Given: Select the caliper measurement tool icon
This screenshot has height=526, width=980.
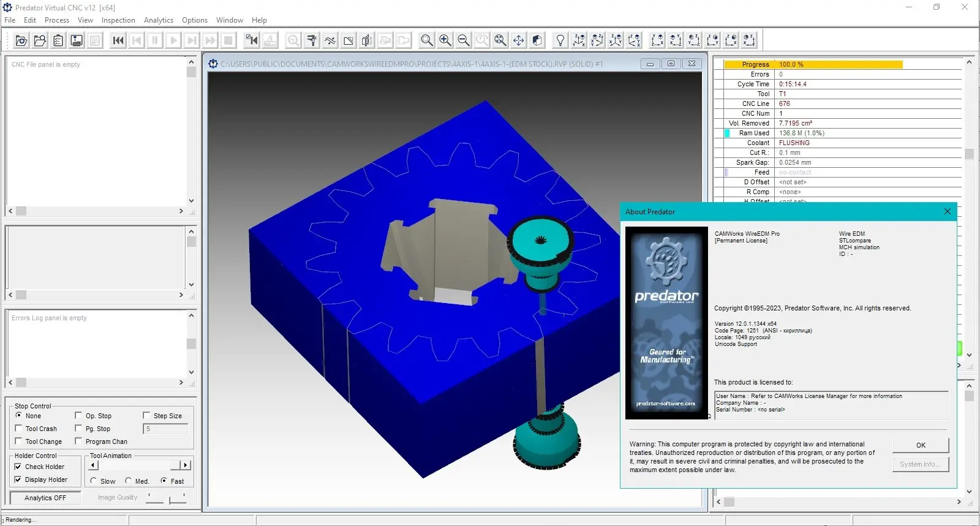Looking at the screenshot, I should click(x=312, y=40).
